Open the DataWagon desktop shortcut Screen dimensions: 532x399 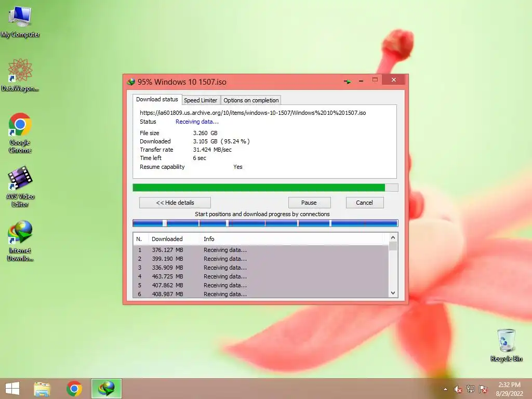(x=20, y=75)
